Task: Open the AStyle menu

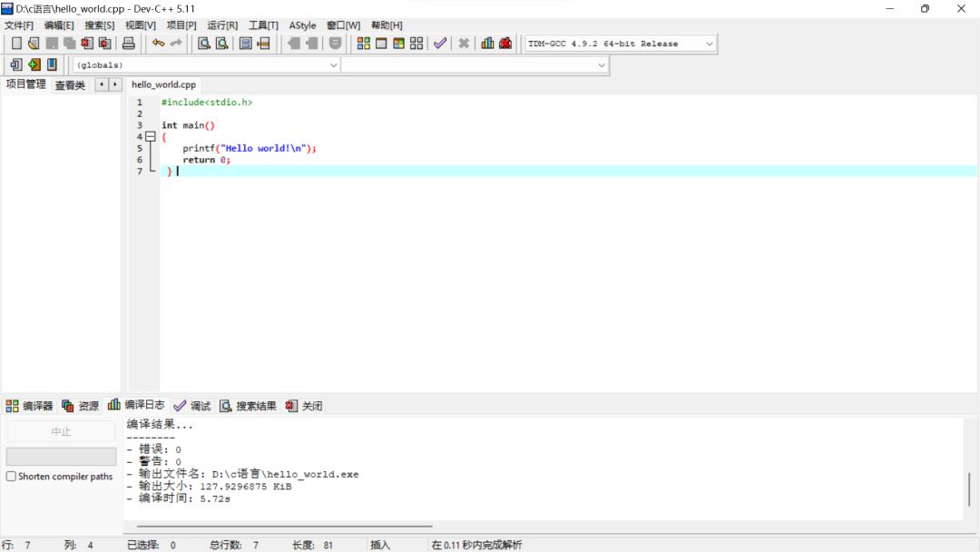Action: tap(302, 25)
